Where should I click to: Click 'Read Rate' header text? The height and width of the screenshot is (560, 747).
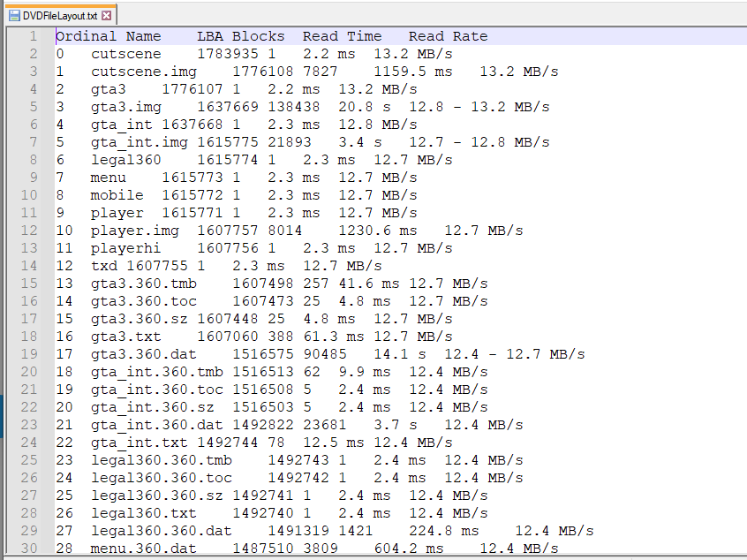point(448,36)
